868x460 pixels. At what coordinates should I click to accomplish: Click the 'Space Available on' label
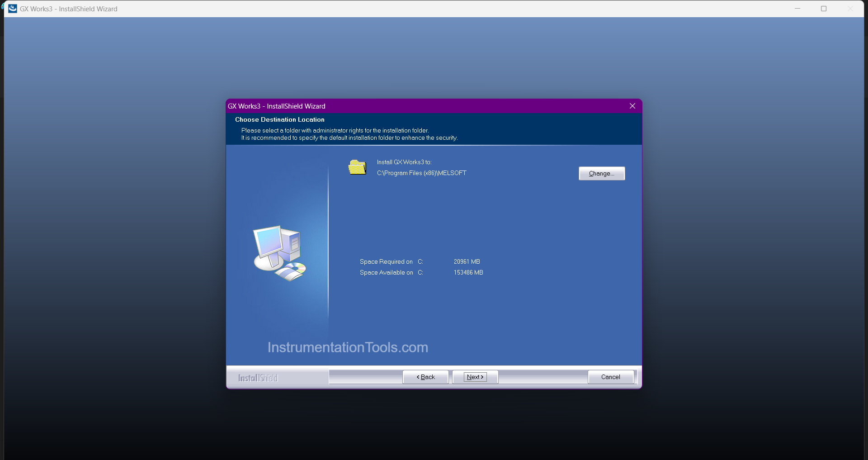point(387,273)
